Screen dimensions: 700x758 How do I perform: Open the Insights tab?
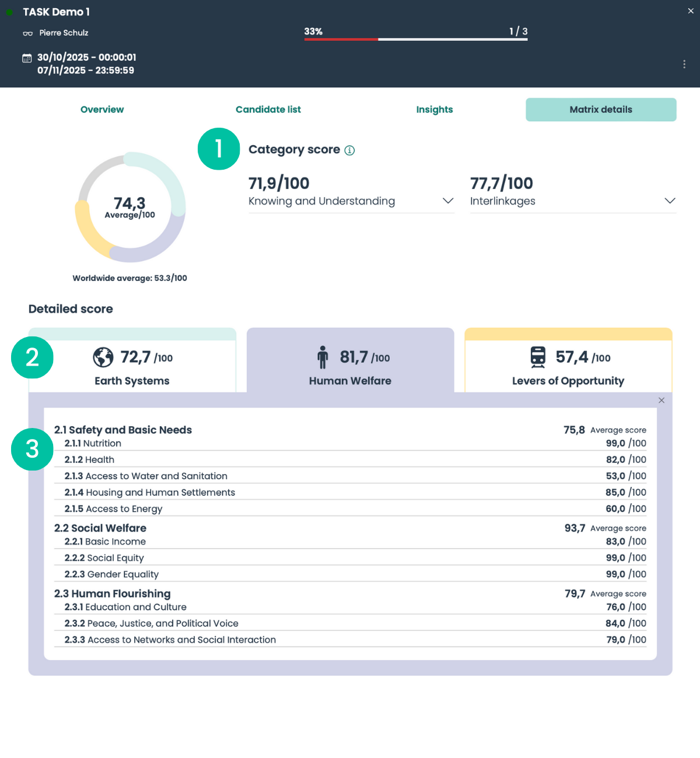(x=435, y=110)
